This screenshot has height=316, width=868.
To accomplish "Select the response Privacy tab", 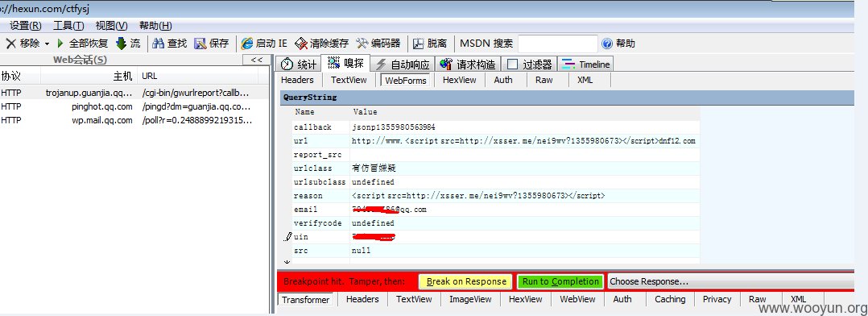I will coord(717,299).
